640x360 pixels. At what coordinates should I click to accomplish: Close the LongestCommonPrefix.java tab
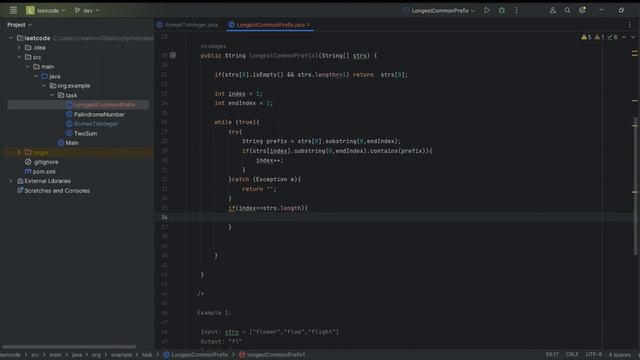coord(308,25)
